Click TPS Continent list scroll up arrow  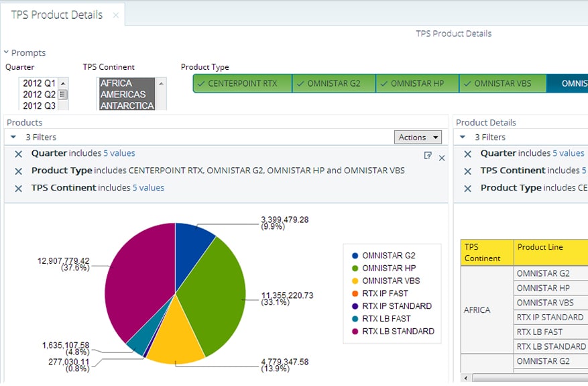tap(161, 83)
